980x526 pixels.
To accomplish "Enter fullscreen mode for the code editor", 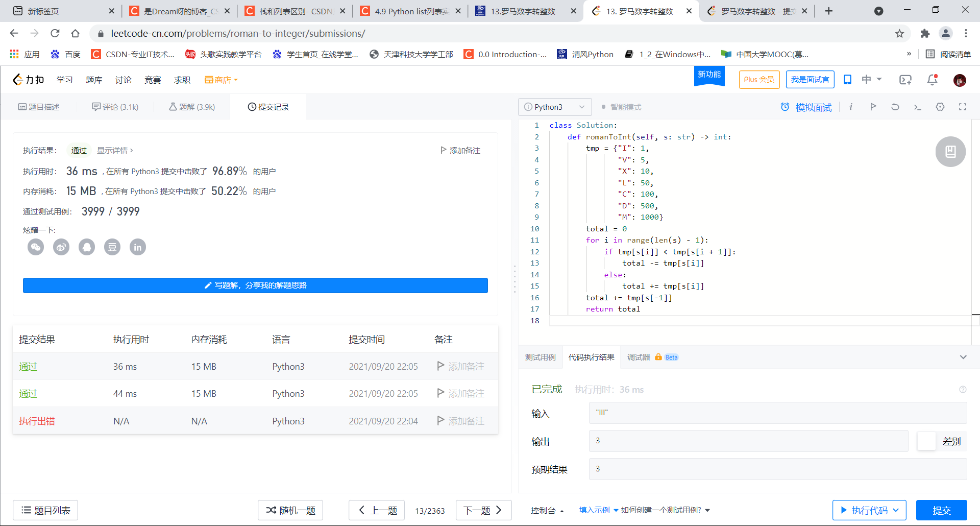I will 963,107.
